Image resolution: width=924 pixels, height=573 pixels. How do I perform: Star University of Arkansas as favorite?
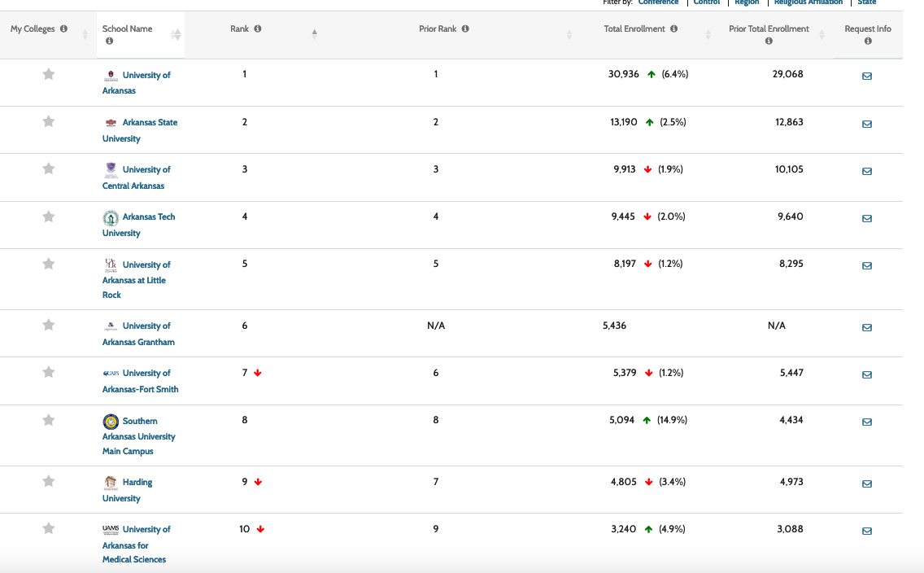pyautogui.click(x=49, y=75)
